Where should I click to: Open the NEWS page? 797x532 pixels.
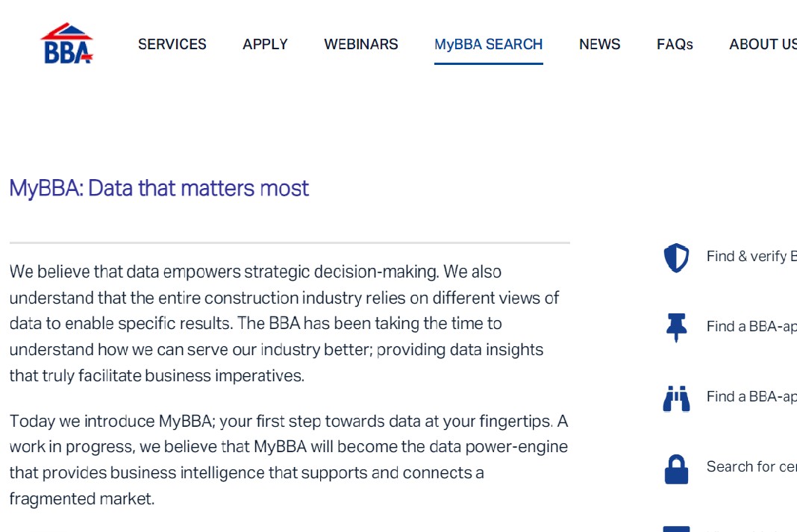(600, 44)
